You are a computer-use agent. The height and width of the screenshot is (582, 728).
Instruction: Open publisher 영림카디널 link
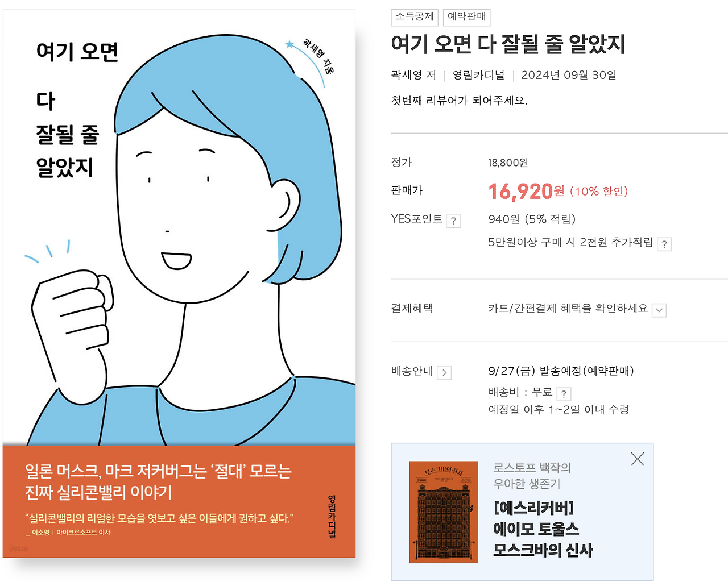[x=478, y=75]
